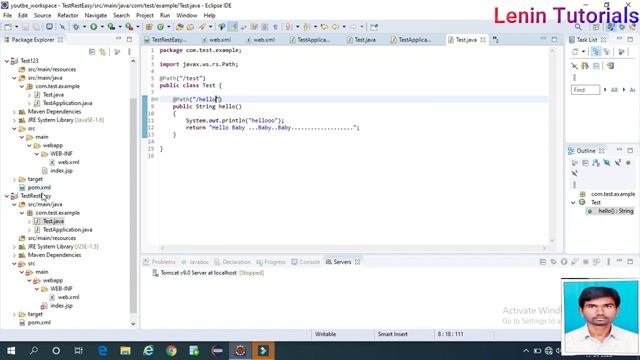640x360 pixels.
Task: Click the New Task icon in Task List
Action: 575,52
